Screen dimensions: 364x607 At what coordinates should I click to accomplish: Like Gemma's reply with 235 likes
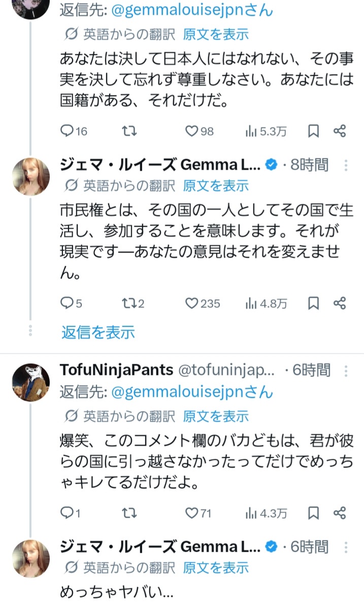pos(191,304)
